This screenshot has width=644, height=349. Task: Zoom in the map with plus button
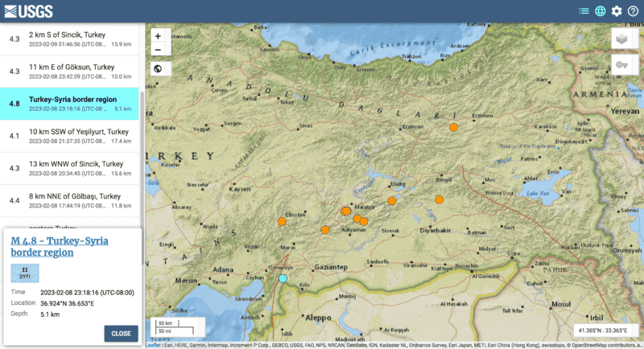[x=158, y=36]
